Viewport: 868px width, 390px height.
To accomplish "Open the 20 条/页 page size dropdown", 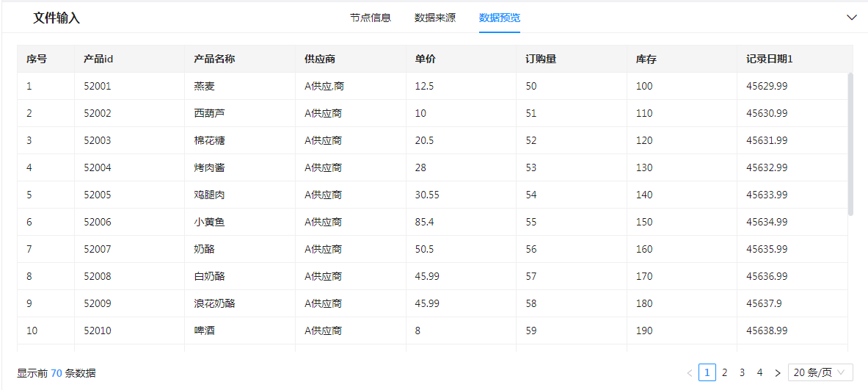I will [820, 372].
